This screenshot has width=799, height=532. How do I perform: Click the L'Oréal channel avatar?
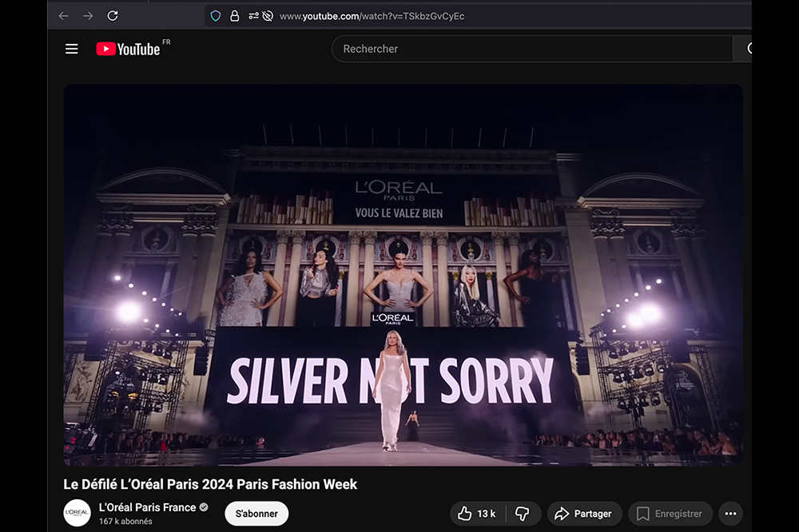pyautogui.click(x=78, y=513)
